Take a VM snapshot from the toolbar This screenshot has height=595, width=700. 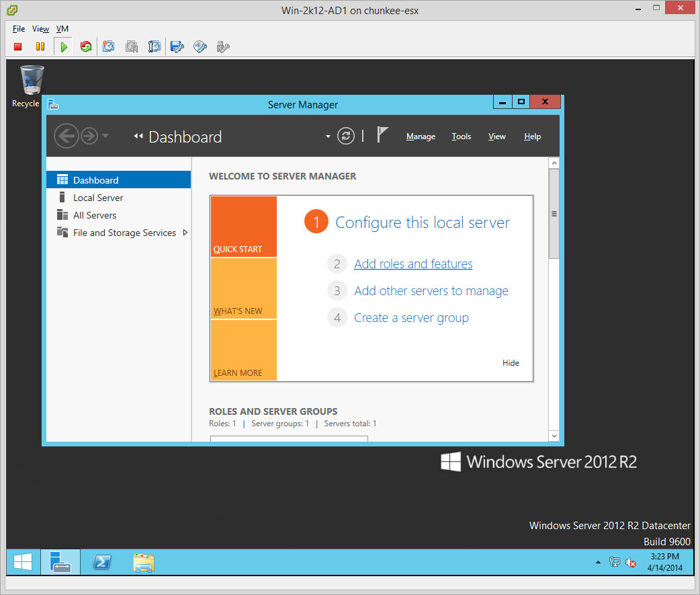109,46
